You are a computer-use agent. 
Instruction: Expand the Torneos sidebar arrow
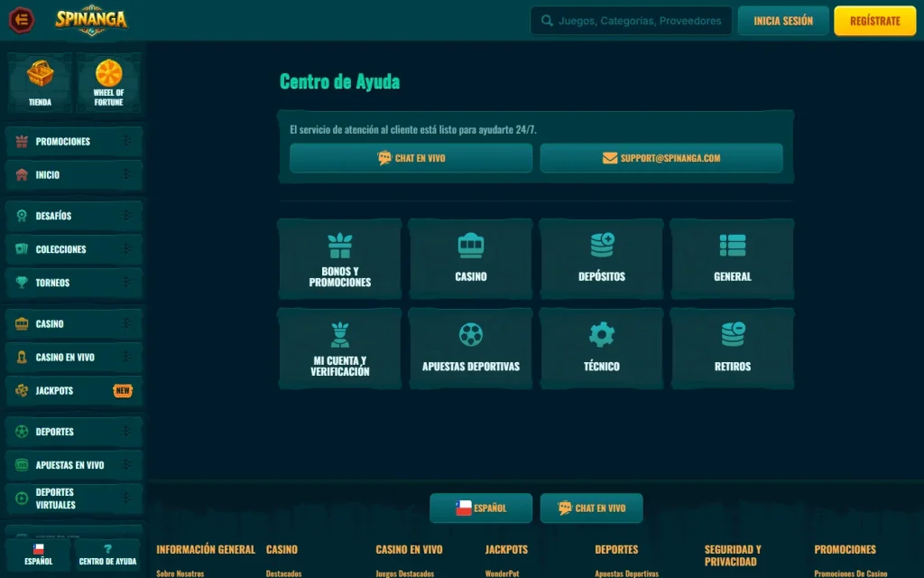126,283
